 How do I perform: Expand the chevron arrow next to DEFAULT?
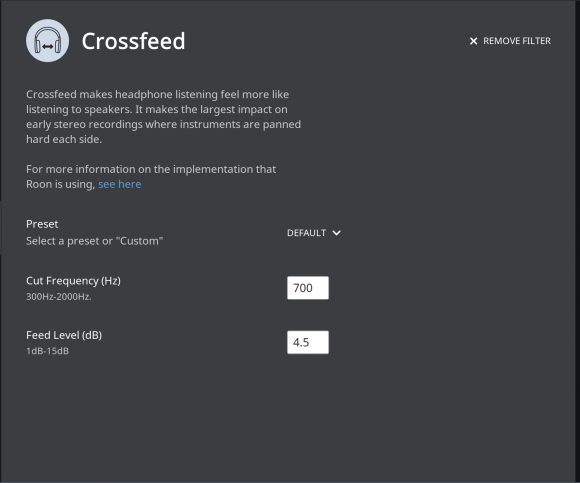336,233
